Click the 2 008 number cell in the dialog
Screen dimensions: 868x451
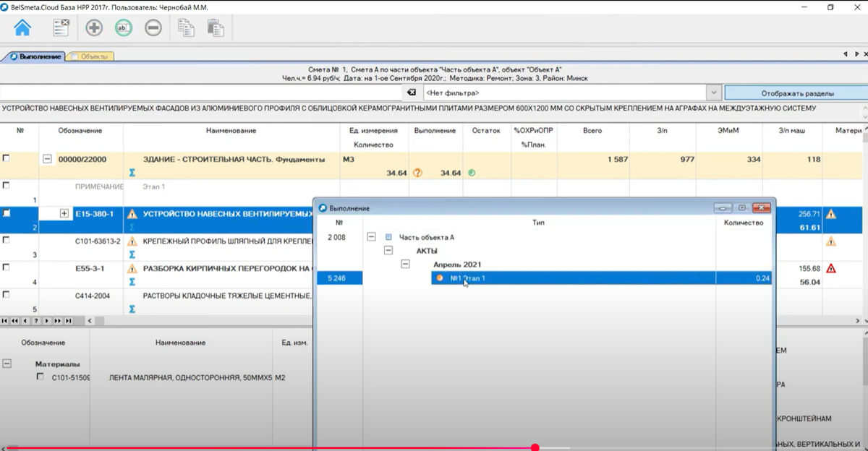337,237
